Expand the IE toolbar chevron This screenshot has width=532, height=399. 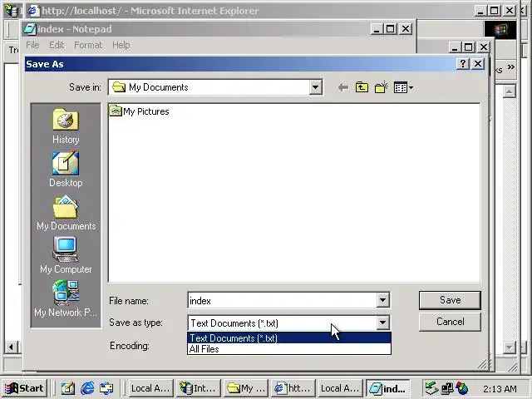(x=510, y=67)
